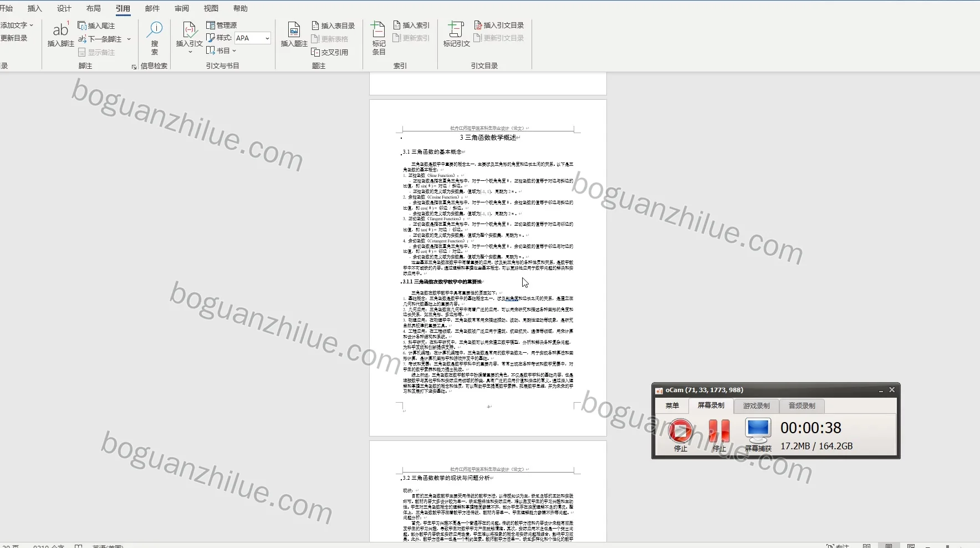Select the oCam Screen Recording (屏幕录制) tab
The width and height of the screenshot is (980, 548).
[711, 405]
